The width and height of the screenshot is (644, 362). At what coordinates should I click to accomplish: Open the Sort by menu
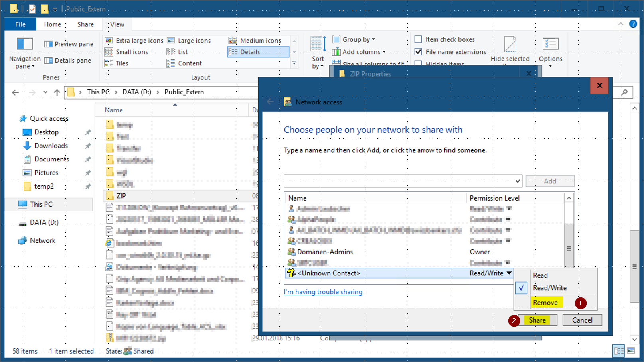pyautogui.click(x=318, y=53)
